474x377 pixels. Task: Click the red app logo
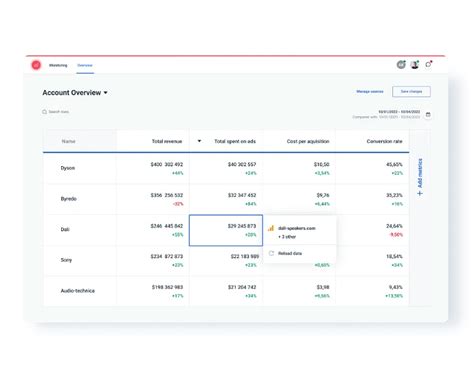pyautogui.click(x=36, y=65)
